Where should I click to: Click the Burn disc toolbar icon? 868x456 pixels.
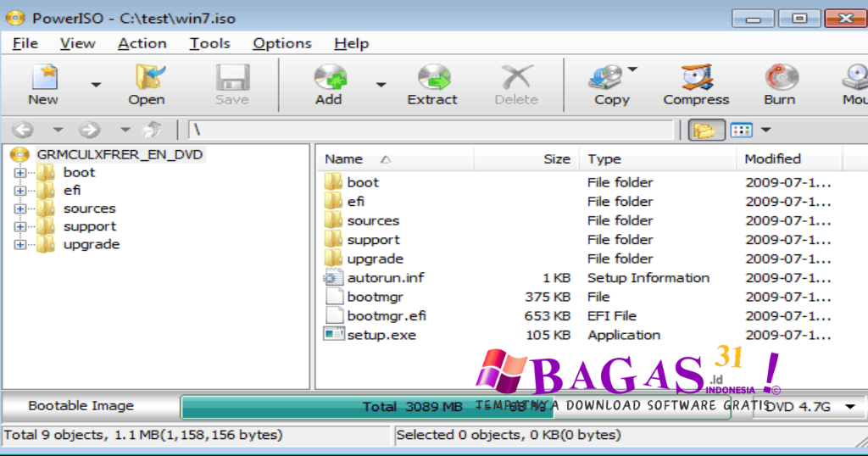[781, 77]
